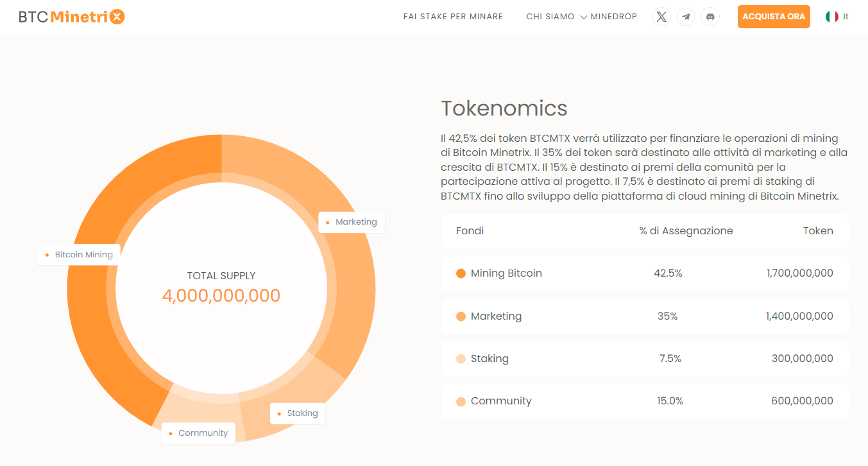This screenshot has width=868, height=466.
Task: Open the Minedrop menu item
Action: 614,17
